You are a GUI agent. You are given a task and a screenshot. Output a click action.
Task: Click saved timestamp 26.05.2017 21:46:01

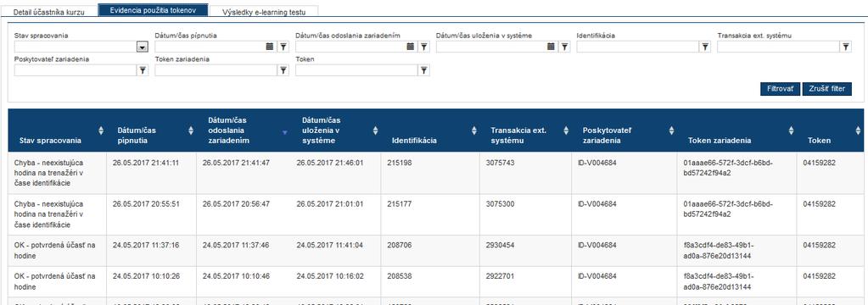330,163
